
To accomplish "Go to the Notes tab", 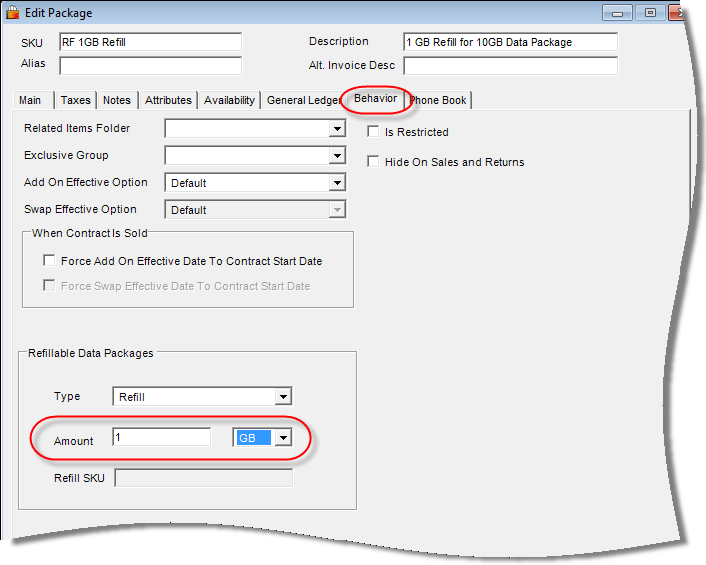I will pyautogui.click(x=117, y=100).
